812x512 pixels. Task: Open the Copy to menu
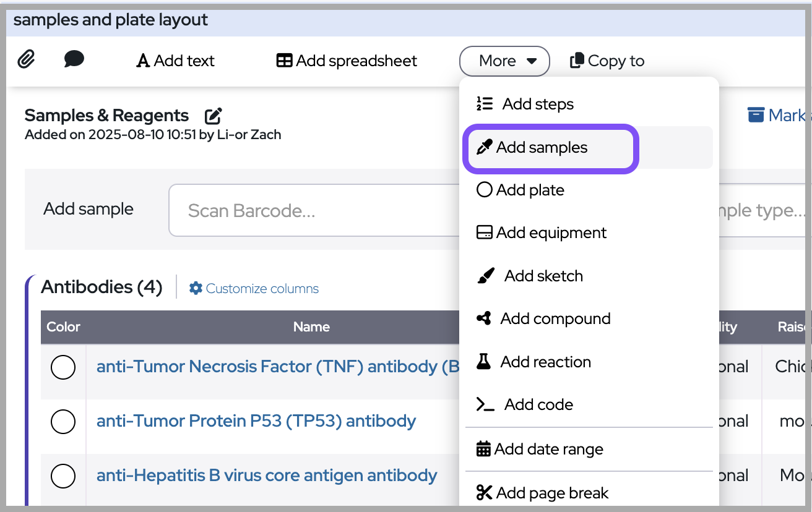pos(607,61)
